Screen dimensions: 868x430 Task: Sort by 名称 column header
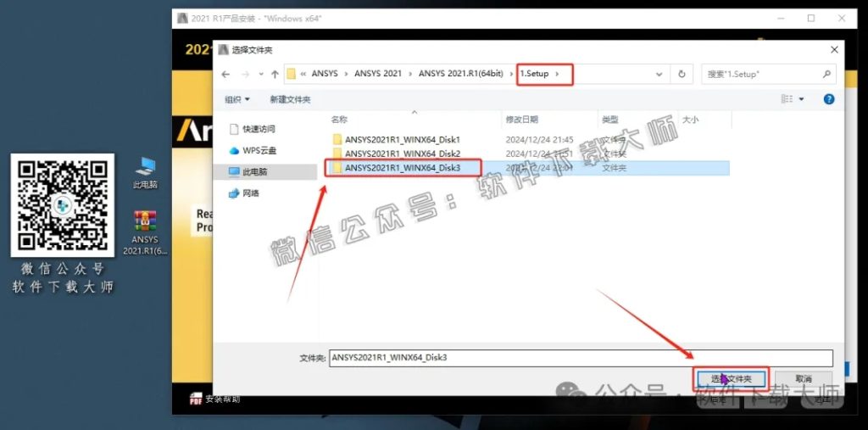point(339,119)
